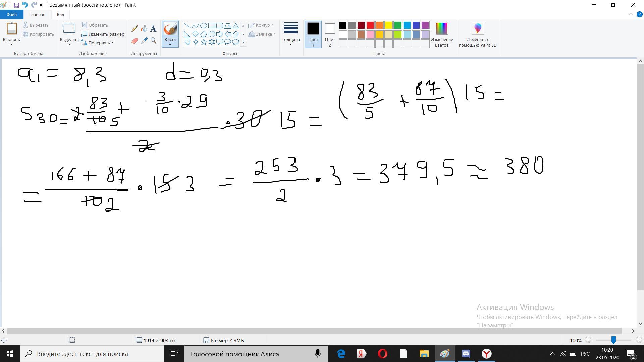Select the Color picker eyedropper tool
Viewport: 644px width, 362px height.
click(x=144, y=41)
